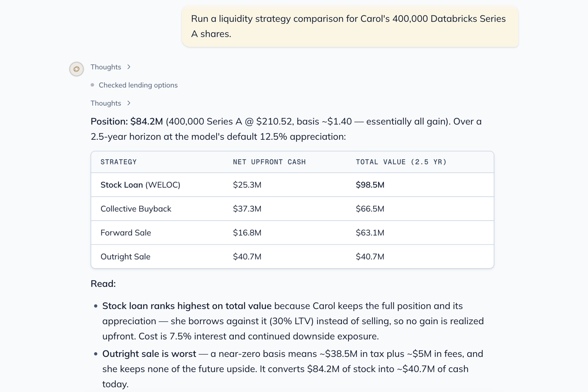
Task: Click 'Stock loan ranks highest on total value'
Action: (187, 306)
